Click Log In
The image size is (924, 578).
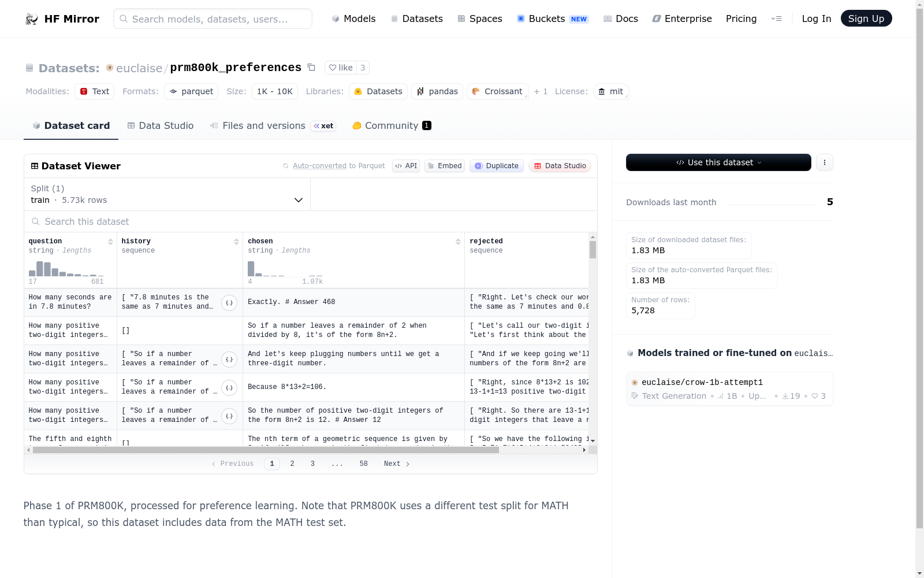tap(817, 18)
